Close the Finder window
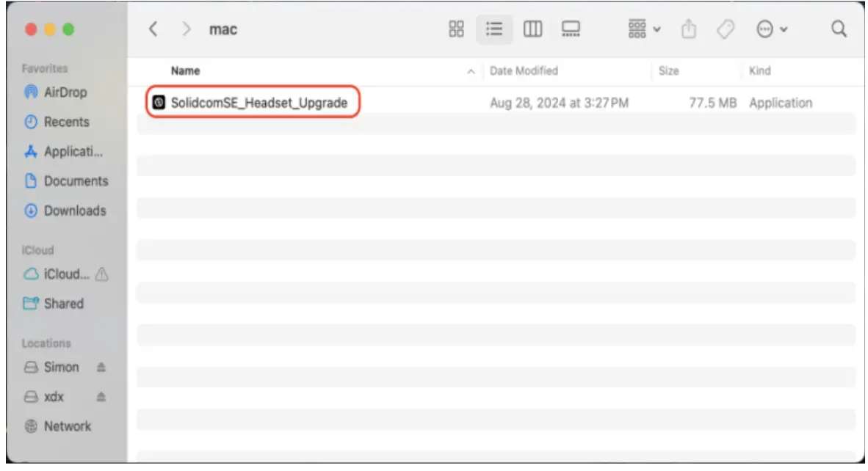The height and width of the screenshot is (471, 868). point(31,29)
